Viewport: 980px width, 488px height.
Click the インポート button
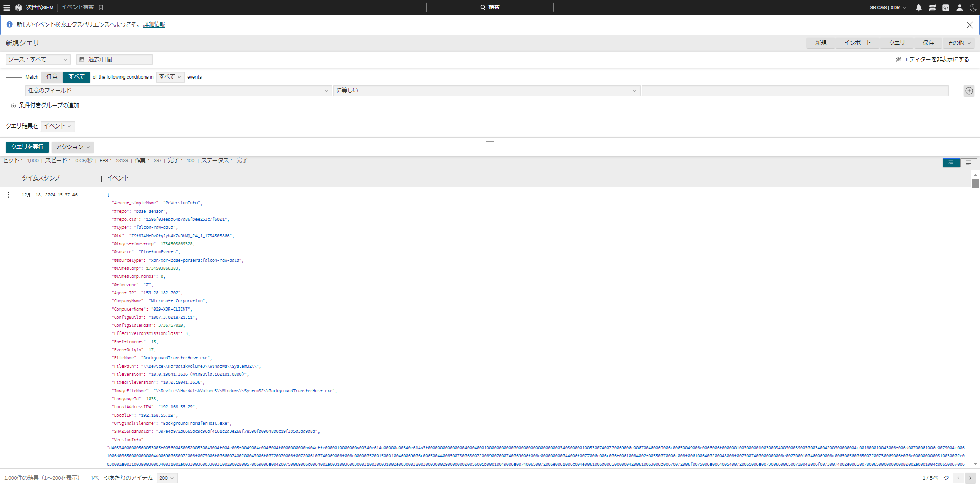pyautogui.click(x=857, y=43)
